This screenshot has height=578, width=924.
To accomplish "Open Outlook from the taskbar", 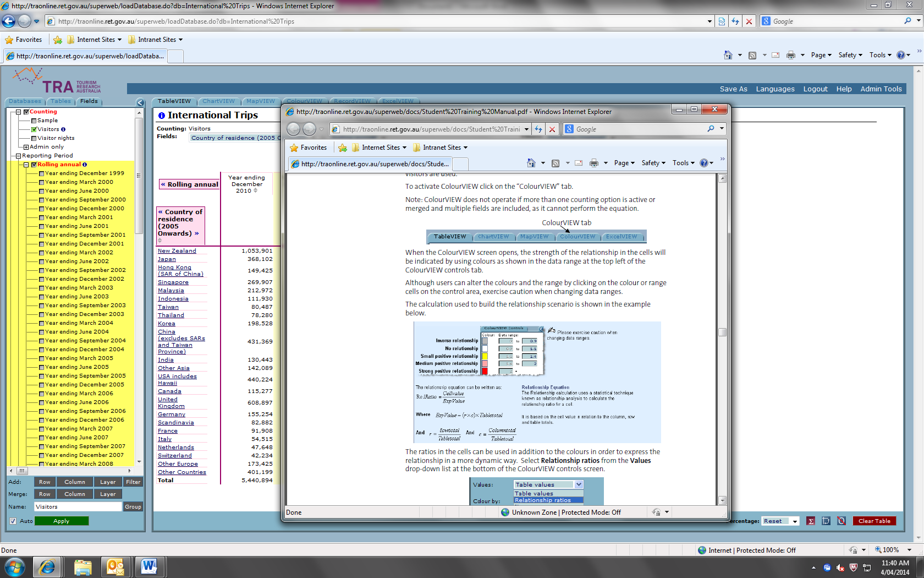I will [116, 567].
